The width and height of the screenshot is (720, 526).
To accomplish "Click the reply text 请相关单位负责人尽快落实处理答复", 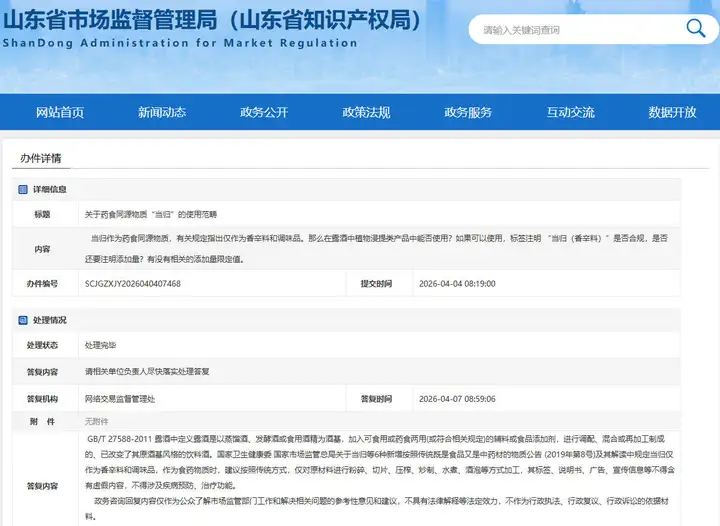I will [x=147, y=371].
